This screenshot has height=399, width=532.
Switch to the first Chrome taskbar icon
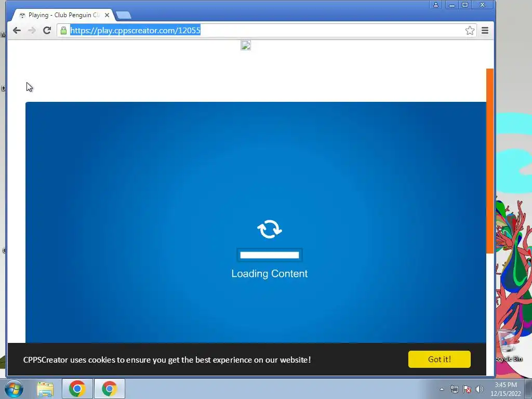click(x=77, y=389)
